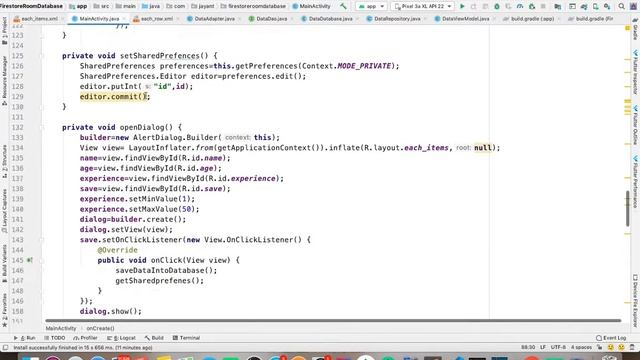Open the app run configuration dropdown
The width and height of the screenshot is (640, 360).
371,7
